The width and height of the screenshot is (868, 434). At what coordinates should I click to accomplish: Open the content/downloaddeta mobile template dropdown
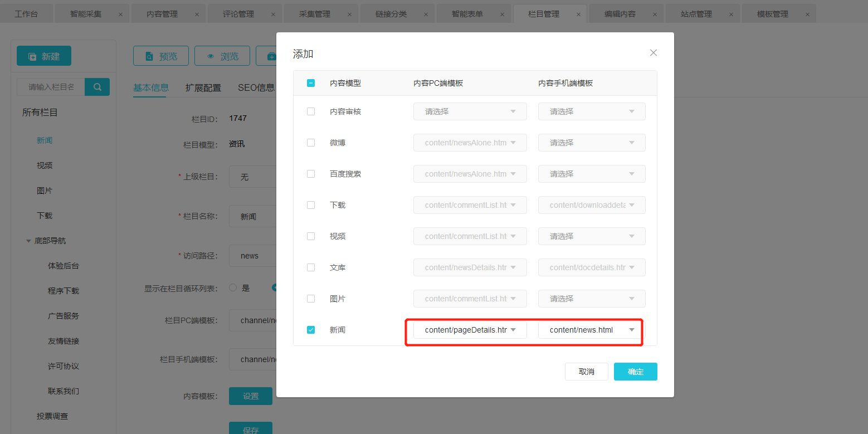click(592, 205)
